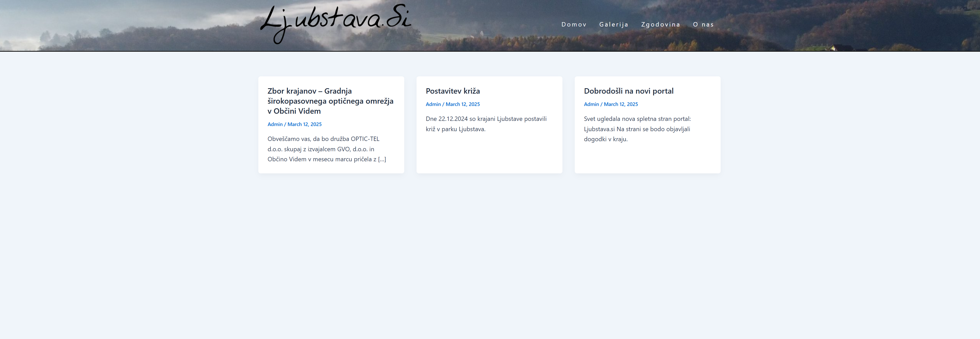Open Dobrodošli na novi portal post
Image resolution: width=980 pixels, height=339 pixels.
pos(628,91)
